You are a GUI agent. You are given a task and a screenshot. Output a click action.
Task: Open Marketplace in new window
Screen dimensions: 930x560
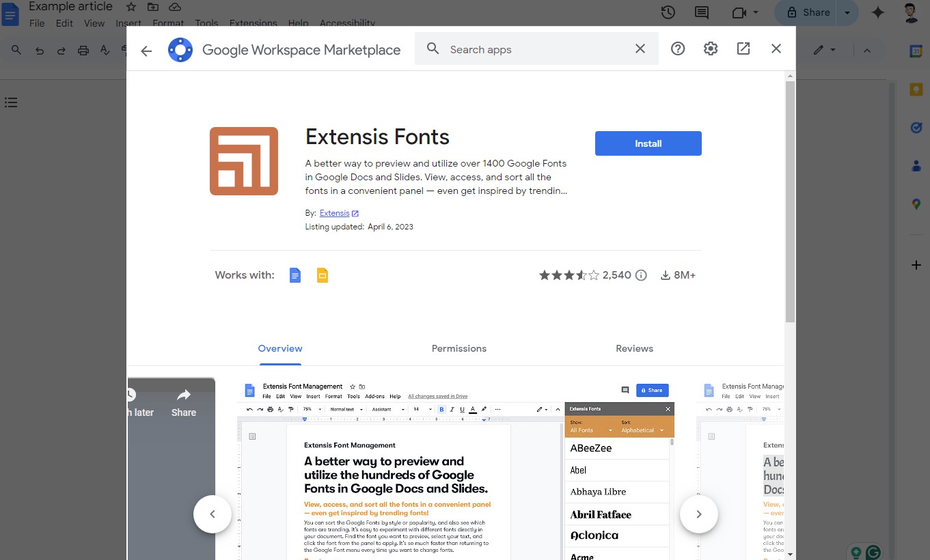tap(743, 48)
